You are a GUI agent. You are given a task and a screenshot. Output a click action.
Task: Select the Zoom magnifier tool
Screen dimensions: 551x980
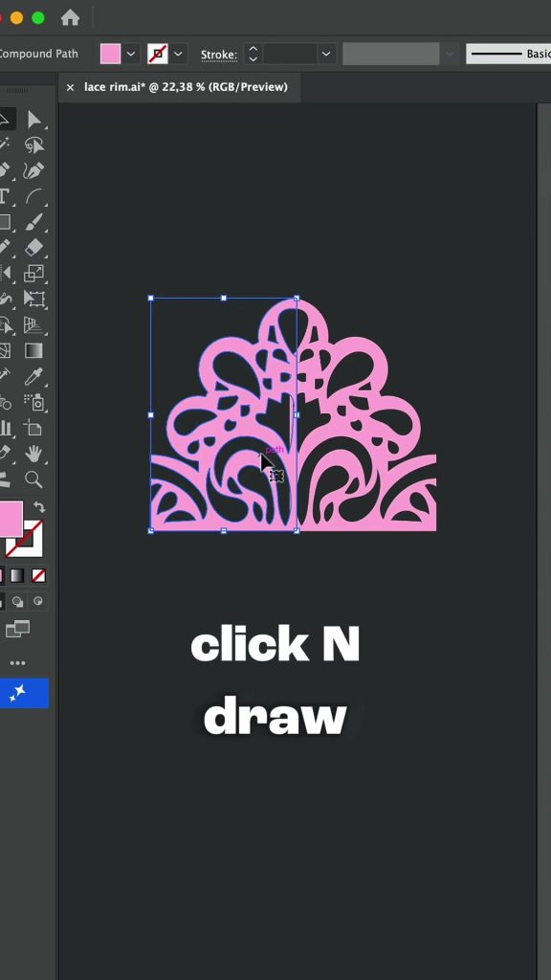coord(33,479)
